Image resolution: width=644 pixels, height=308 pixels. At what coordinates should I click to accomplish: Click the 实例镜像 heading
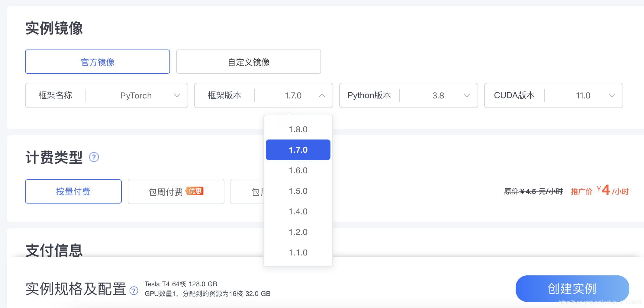coord(54,28)
